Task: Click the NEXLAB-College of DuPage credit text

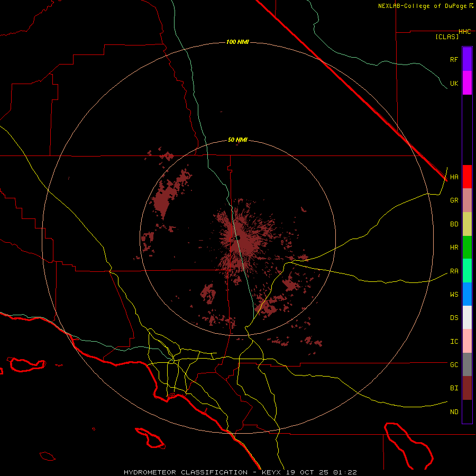Action: point(423,6)
